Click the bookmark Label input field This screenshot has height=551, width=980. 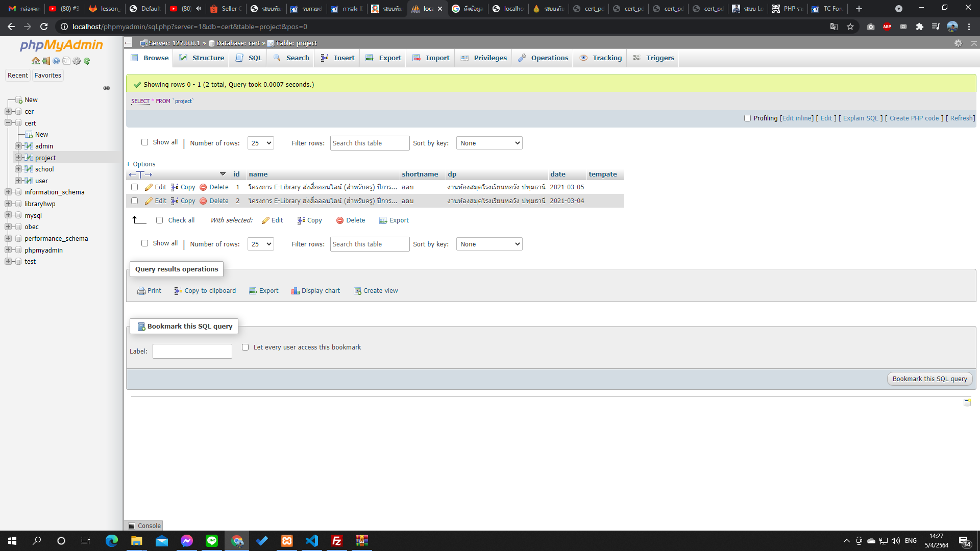coord(192,351)
